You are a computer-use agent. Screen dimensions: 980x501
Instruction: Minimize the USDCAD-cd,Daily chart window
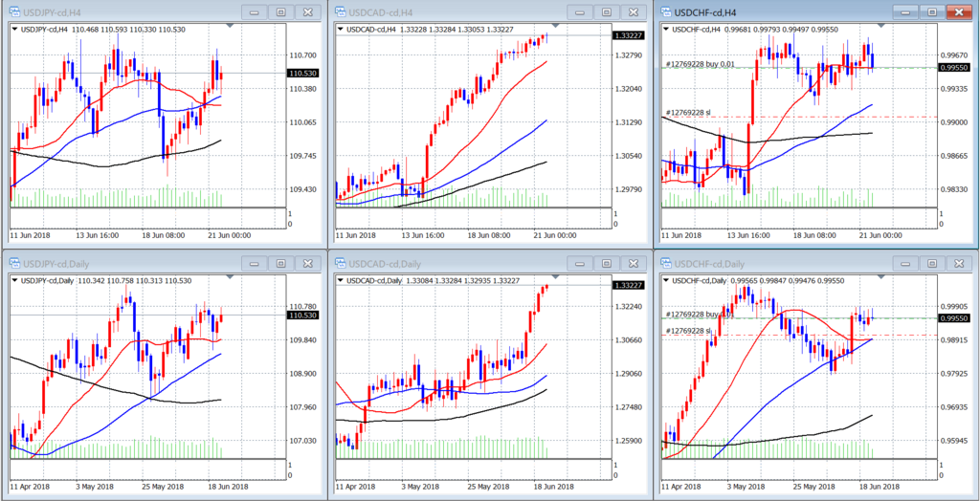(x=581, y=263)
